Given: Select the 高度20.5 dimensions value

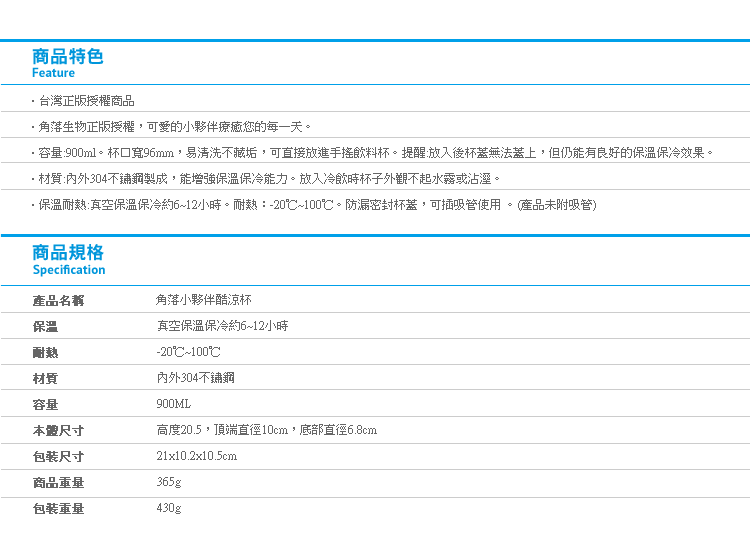Looking at the screenshot, I should point(267,430).
